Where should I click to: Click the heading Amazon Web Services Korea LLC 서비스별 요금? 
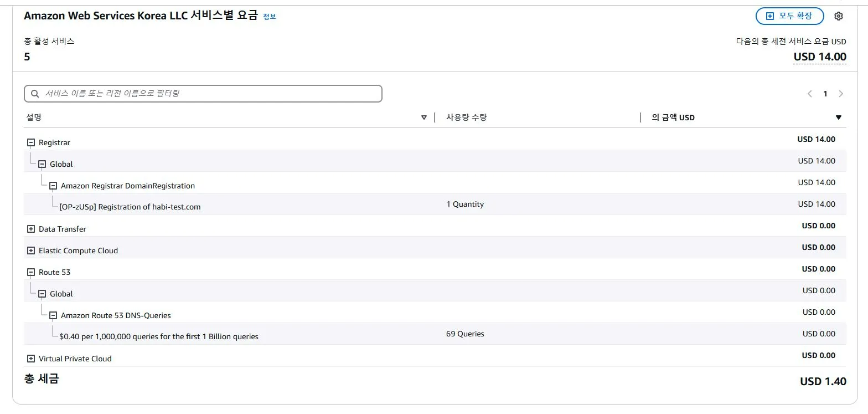[x=141, y=16]
